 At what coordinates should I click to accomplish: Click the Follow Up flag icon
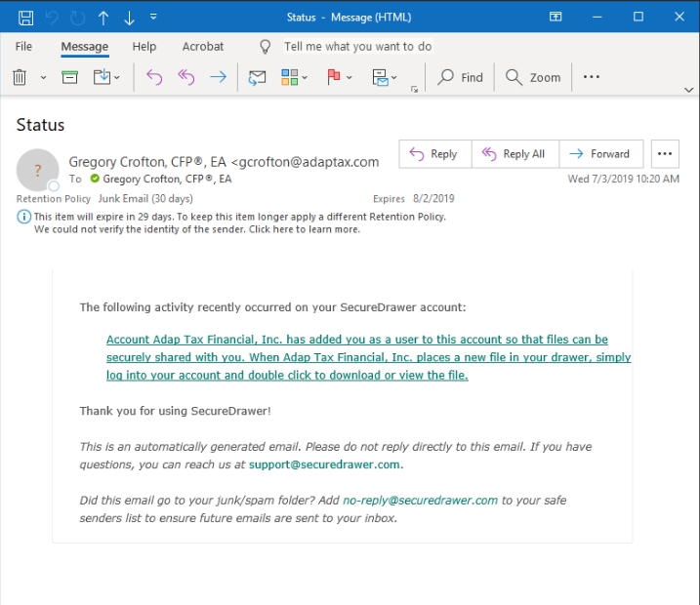[x=334, y=77]
